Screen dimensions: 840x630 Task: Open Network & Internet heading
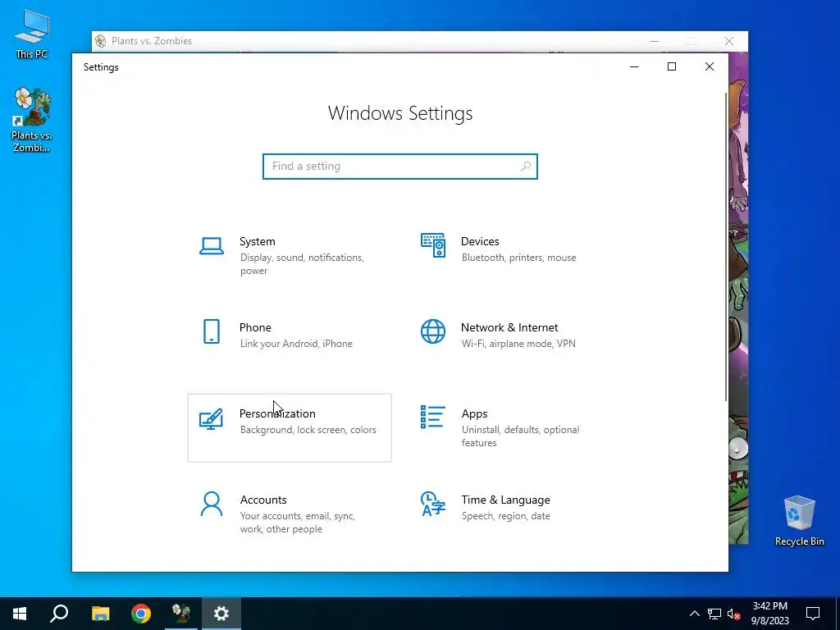coord(509,328)
